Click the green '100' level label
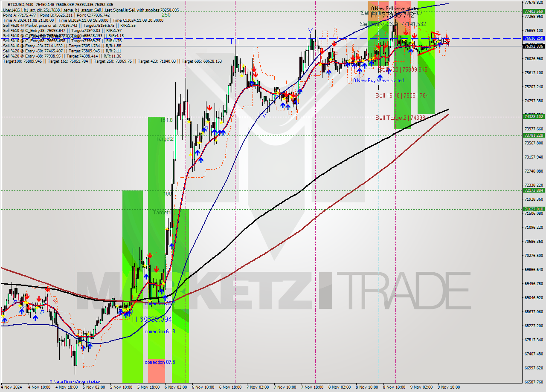Image resolution: width=546 pixels, height=392 pixels. tap(168, 193)
